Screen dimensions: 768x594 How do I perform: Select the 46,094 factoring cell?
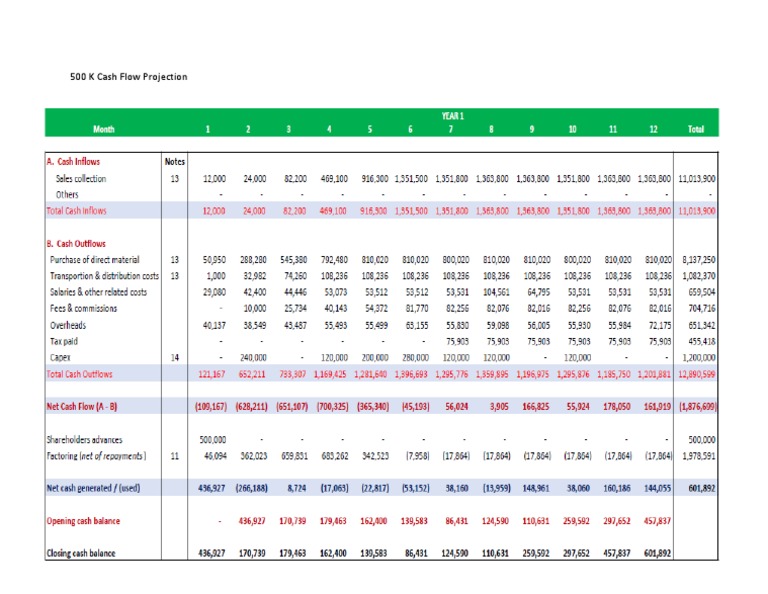(x=215, y=456)
